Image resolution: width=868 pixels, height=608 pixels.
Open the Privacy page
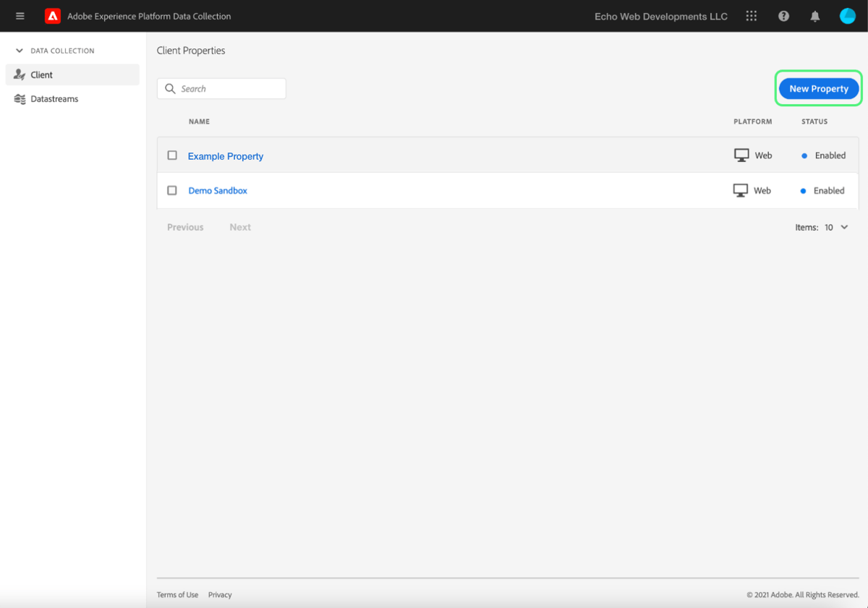tap(219, 594)
